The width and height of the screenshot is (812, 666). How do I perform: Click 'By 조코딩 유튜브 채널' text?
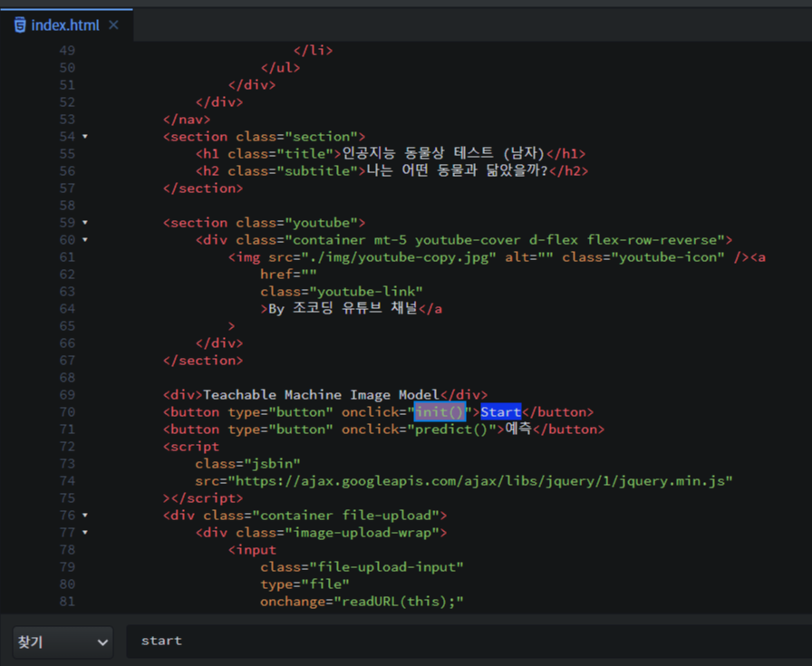coord(343,309)
